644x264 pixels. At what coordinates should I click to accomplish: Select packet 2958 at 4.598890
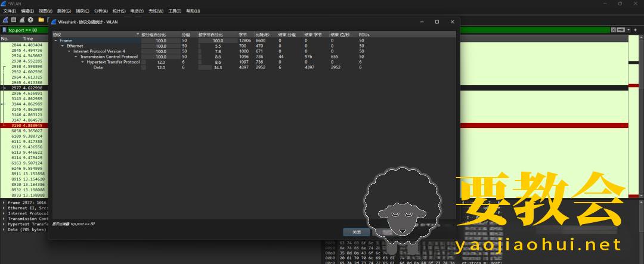click(24, 66)
